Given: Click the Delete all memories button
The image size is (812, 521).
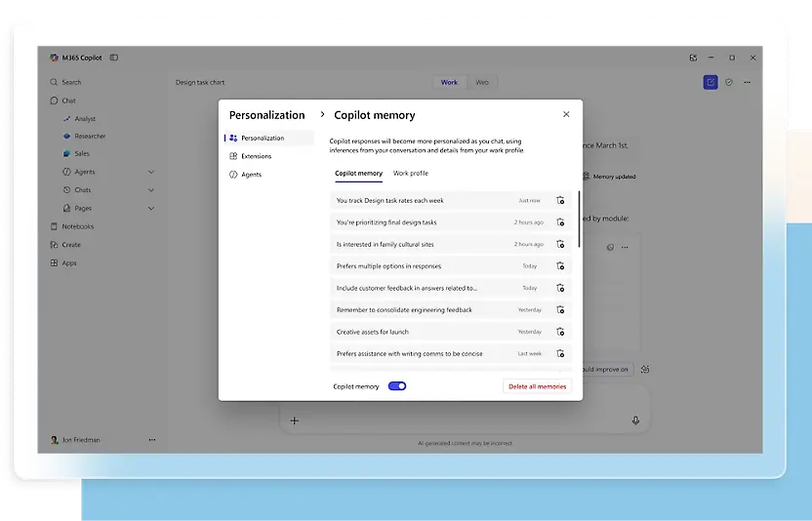Looking at the screenshot, I should point(537,386).
